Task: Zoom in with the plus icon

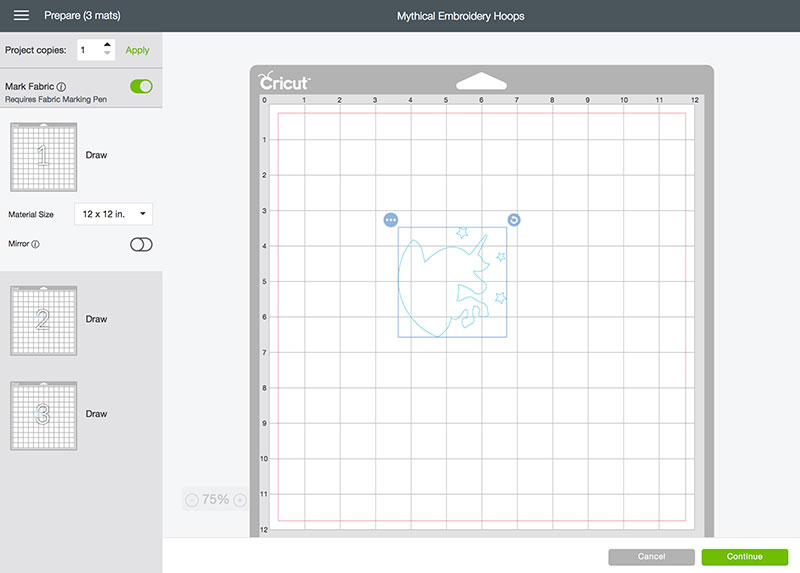Action: pos(240,500)
